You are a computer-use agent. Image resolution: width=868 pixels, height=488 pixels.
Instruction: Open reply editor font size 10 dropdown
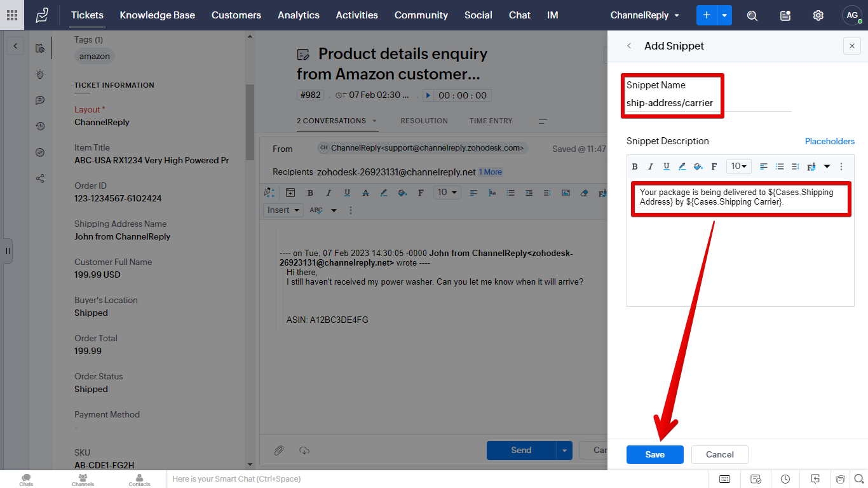coord(447,193)
